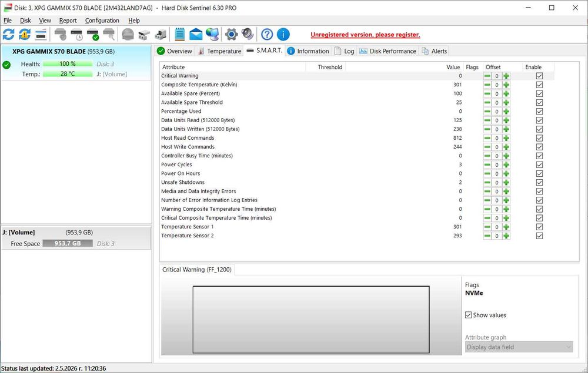Open the gear configuration icon
The image size is (588, 373).
(x=231, y=35)
